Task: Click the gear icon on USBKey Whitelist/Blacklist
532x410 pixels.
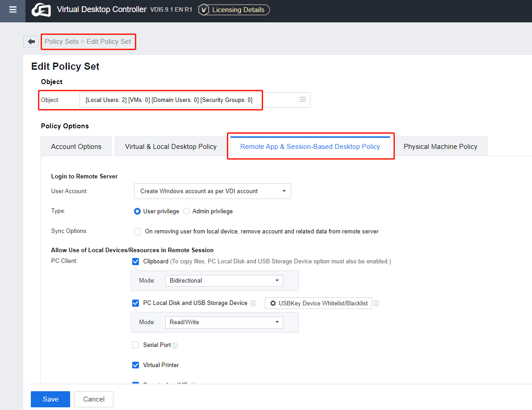Action: tap(273, 303)
